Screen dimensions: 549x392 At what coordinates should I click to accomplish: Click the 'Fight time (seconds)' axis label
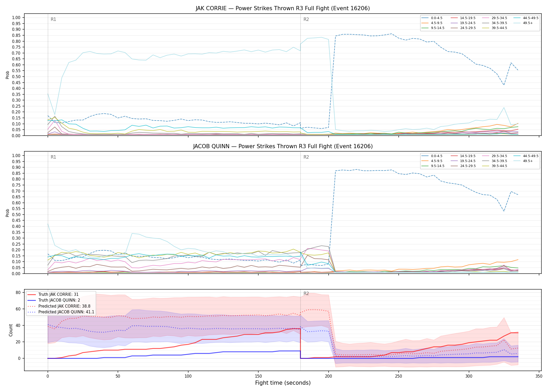click(x=283, y=383)
